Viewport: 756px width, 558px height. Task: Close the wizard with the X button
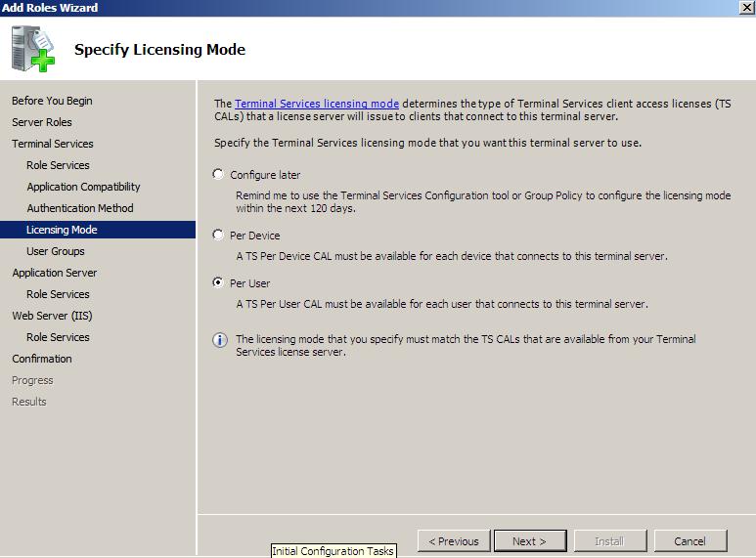[746, 8]
